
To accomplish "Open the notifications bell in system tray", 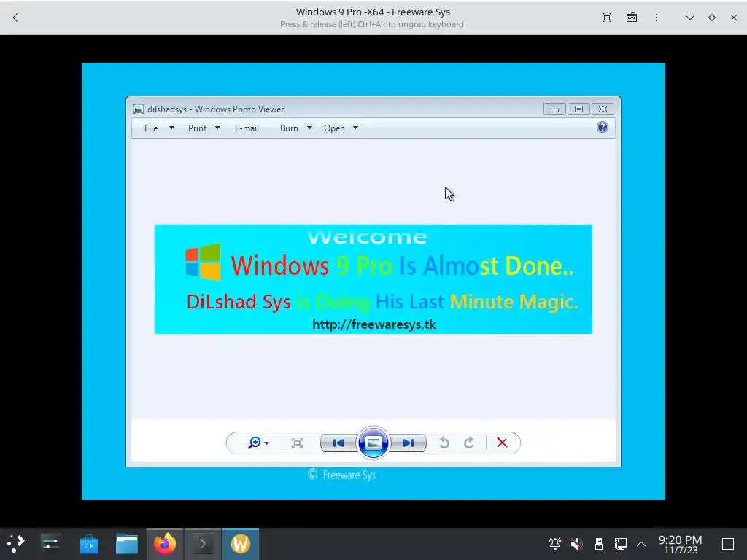I will (x=554, y=544).
